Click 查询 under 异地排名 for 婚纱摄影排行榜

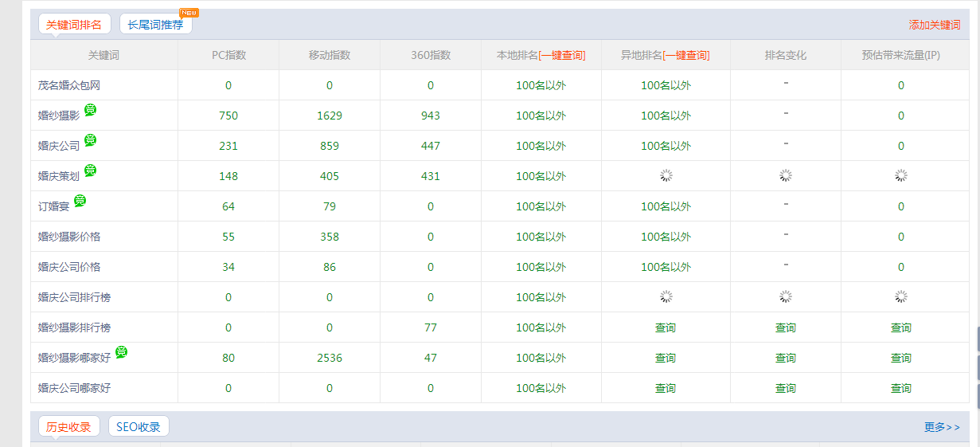[x=666, y=327]
